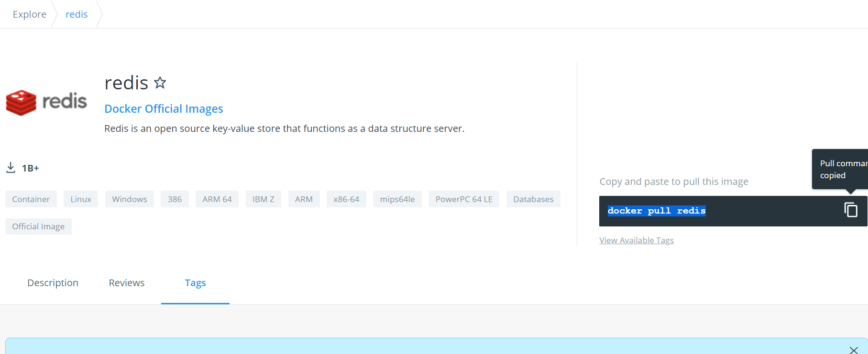
Task: Click the docker pull redis command text
Action: (657, 211)
